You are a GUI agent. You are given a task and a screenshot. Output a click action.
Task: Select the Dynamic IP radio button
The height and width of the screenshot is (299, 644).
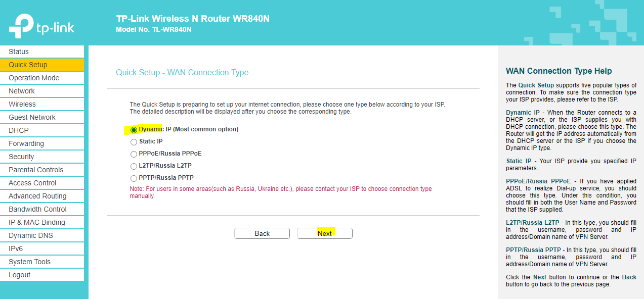point(134,130)
